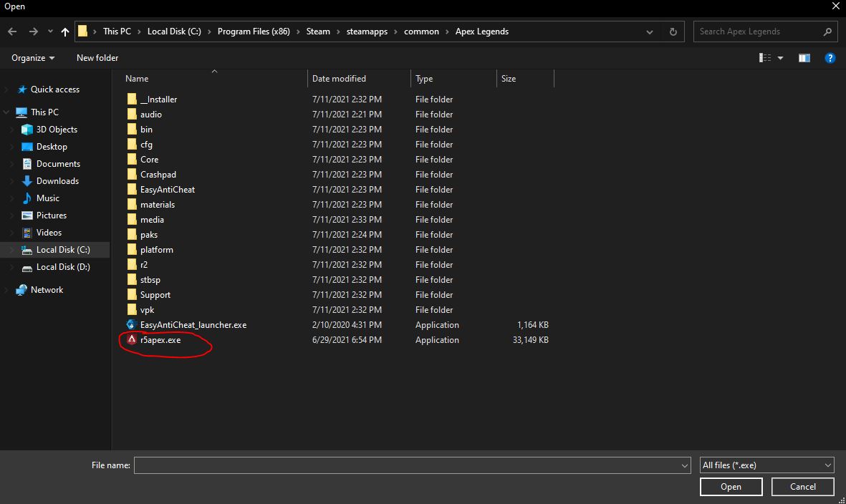Screen dimensions: 846x504
Task: Open Help with the question mark
Action: [x=830, y=58]
